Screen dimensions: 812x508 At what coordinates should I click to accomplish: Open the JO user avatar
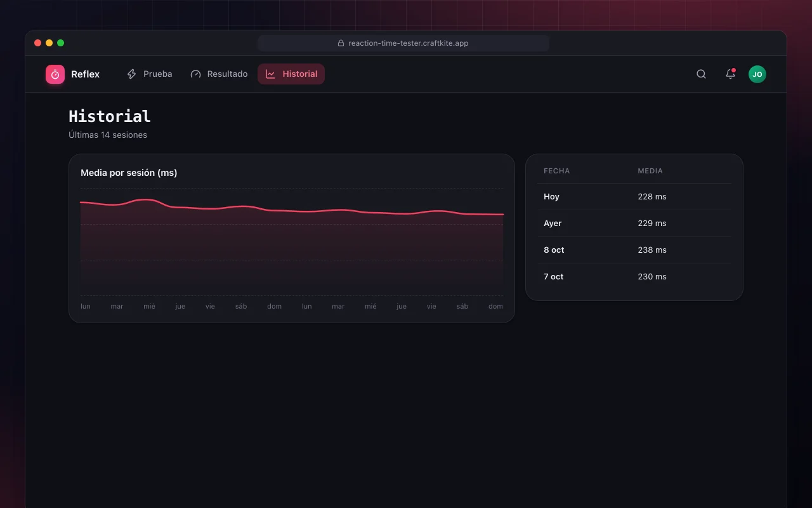(x=757, y=74)
